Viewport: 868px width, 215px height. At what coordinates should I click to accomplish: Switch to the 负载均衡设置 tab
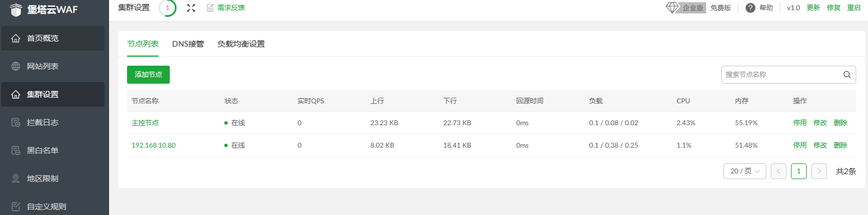pos(241,44)
